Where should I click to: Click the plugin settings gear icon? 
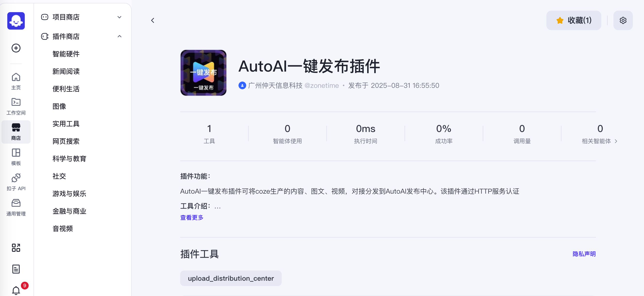point(623,20)
